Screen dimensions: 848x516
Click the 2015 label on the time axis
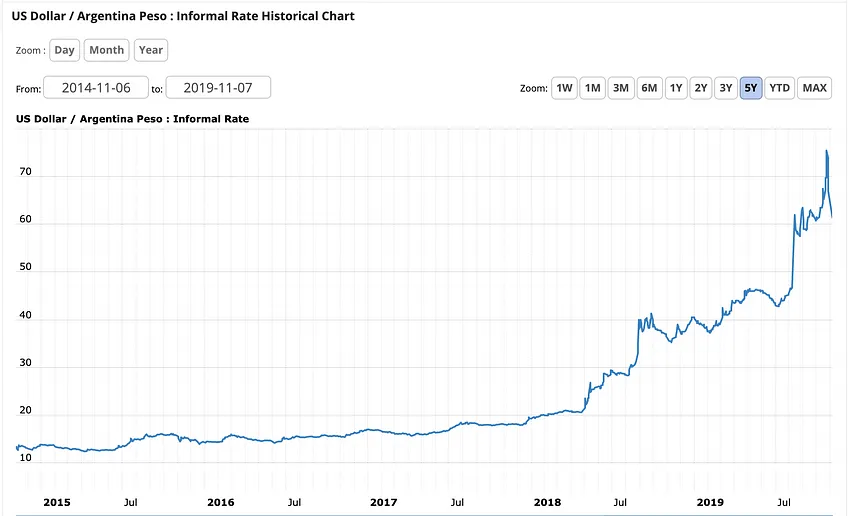click(57, 502)
